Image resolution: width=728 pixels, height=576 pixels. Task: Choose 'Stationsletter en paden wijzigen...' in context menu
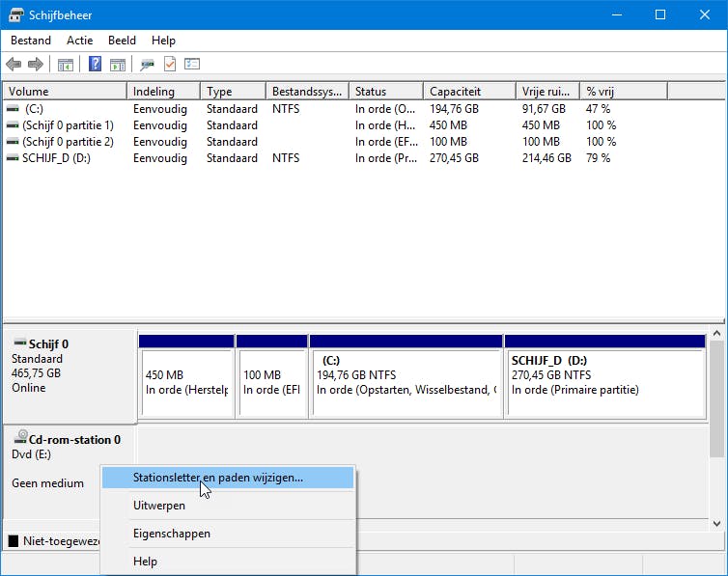[x=217, y=477]
